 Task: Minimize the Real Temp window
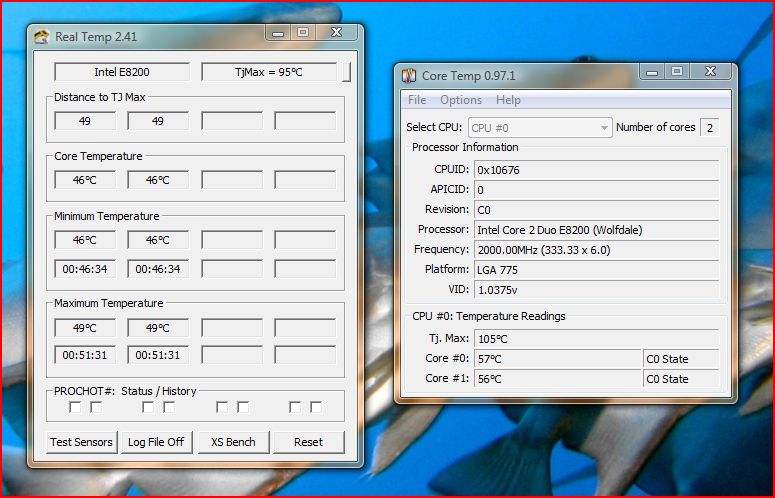pos(278,33)
